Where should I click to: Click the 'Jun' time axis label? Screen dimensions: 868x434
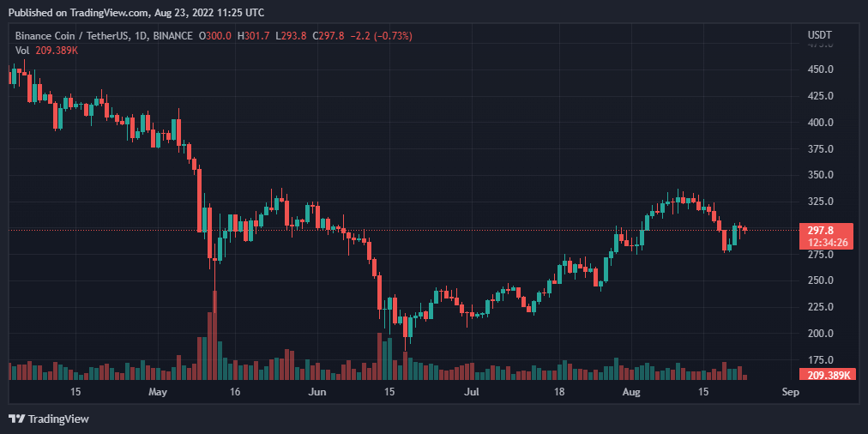click(x=317, y=393)
